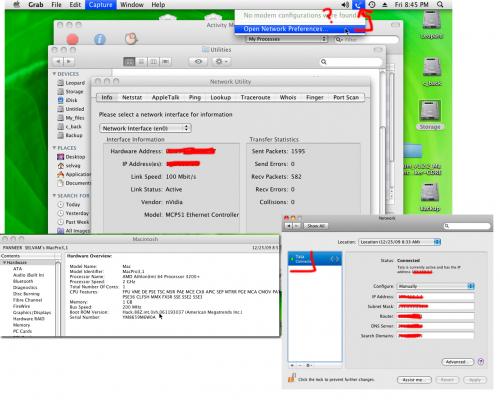Collapse SEARCH FOR section in Finder sidebar

click(54, 196)
